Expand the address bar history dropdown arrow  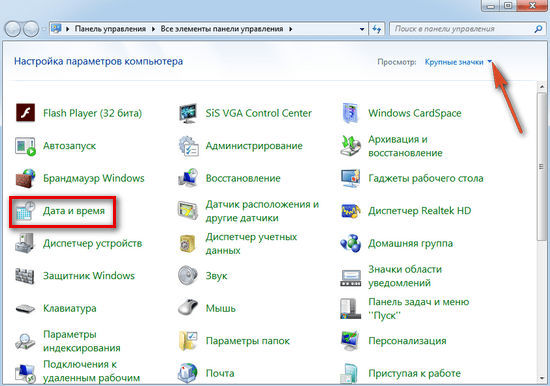pyautogui.click(x=362, y=29)
